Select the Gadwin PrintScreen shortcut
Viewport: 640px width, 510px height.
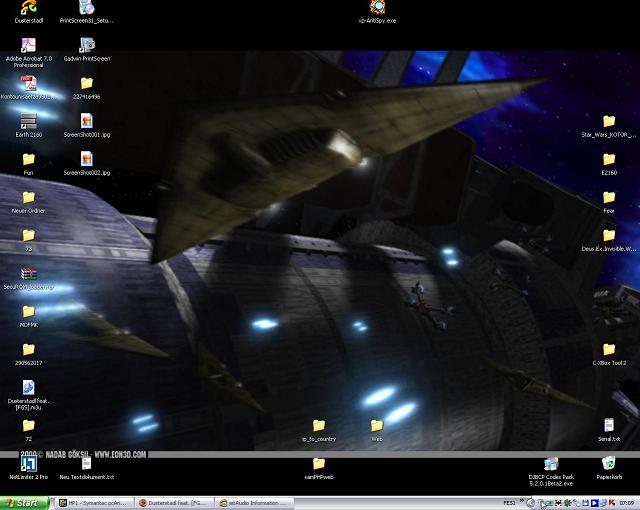[87, 45]
